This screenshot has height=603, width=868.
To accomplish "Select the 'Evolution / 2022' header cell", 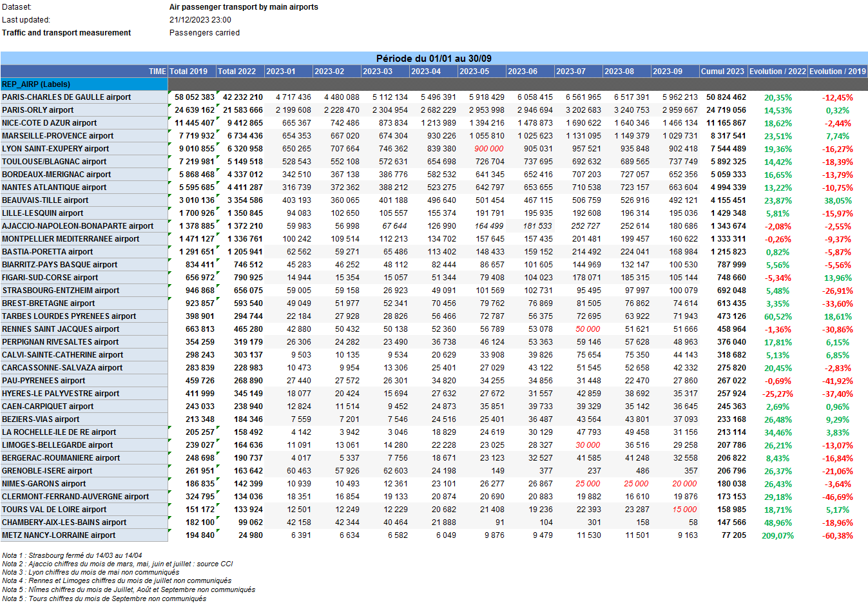I will [x=778, y=72].
